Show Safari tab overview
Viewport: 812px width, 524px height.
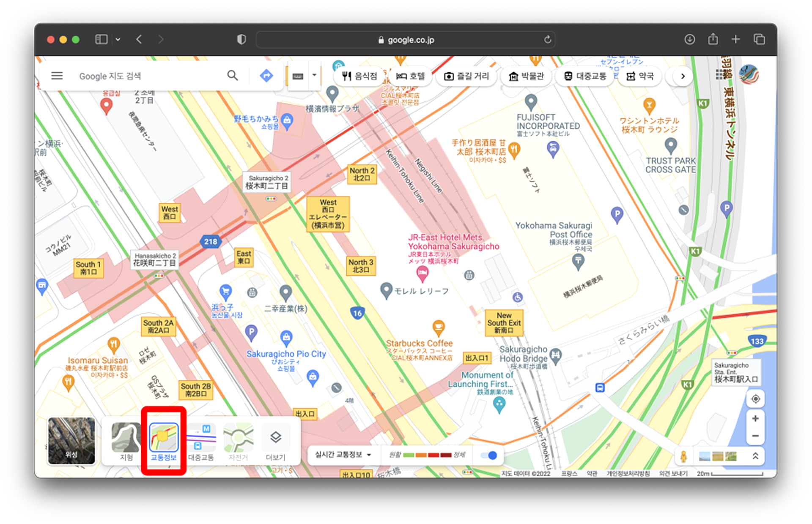point(759,39)
